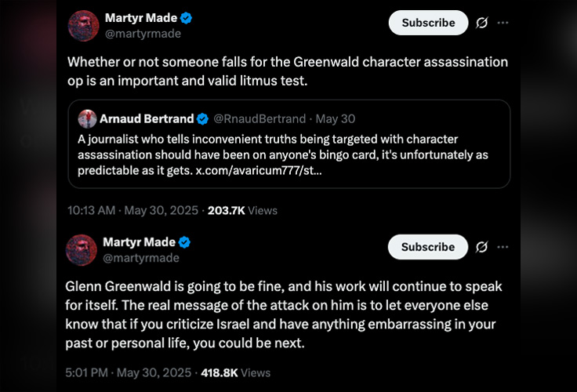The height and width of the screenshot is (392, 577).
Task: Open Arnaud Bertrand's small profile picture
Action: (87, 119)
